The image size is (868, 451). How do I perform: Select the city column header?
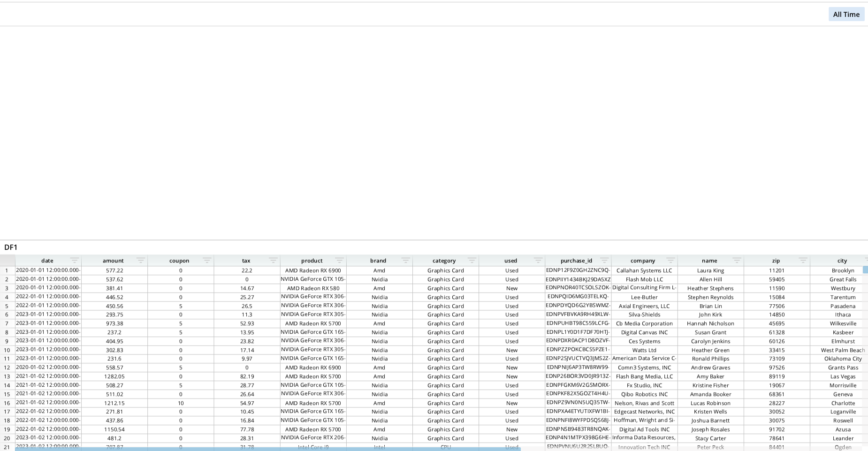click(x=842, y=261)
